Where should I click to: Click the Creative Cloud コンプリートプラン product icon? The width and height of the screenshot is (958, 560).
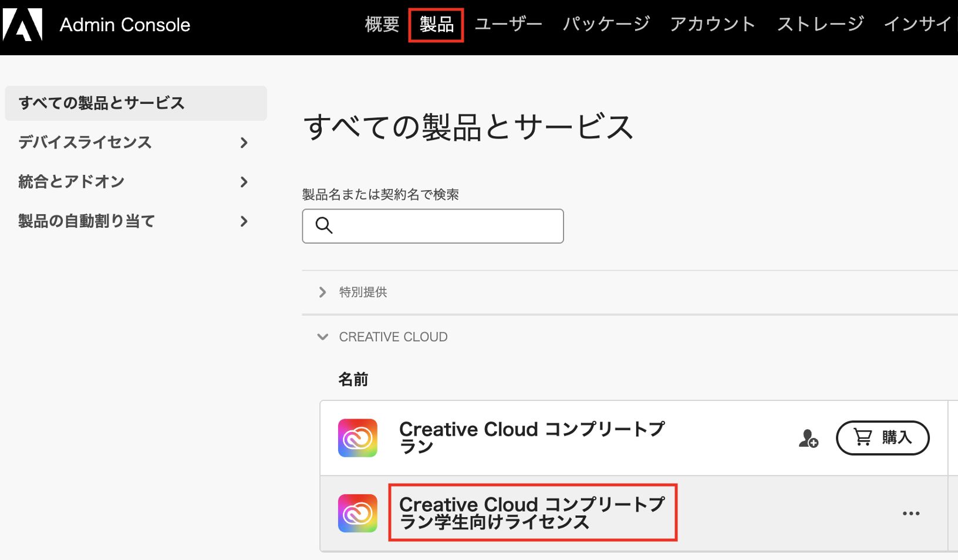(357, 438)
